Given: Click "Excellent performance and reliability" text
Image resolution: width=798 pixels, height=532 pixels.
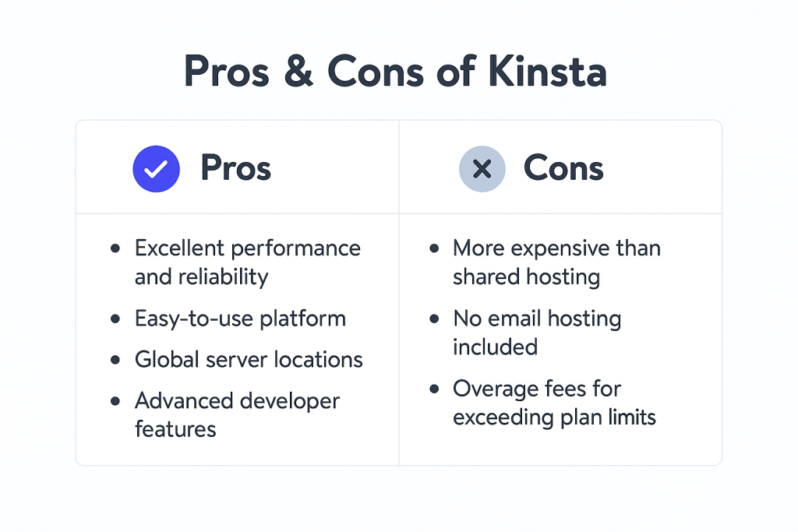Looking at the screenshot, I should tap(247, 262).
